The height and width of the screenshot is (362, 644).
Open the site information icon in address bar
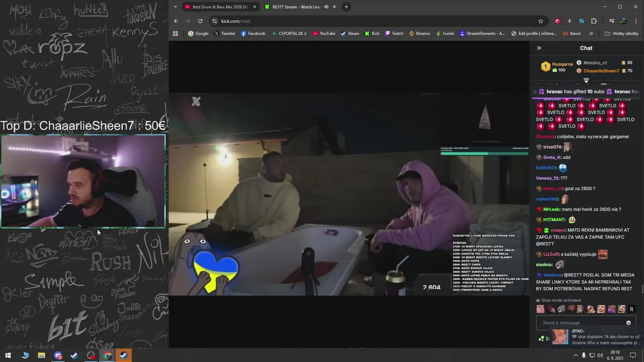pyautogui.click(x=215, y=21)
